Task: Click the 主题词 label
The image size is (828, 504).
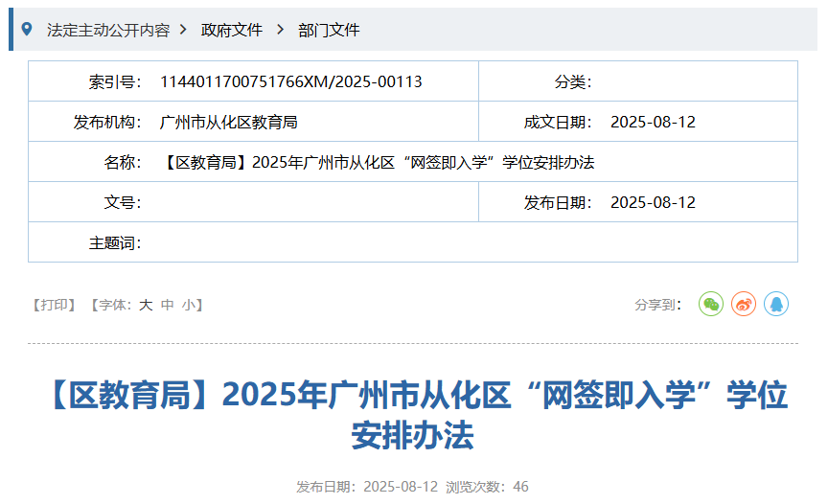Action: [115, 243]
